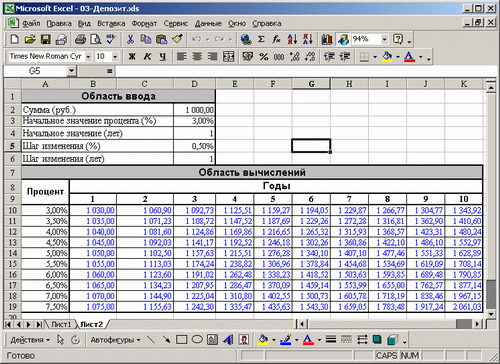
Task: Open the Name Box dropdown arrow
Action: pos(71,71)
